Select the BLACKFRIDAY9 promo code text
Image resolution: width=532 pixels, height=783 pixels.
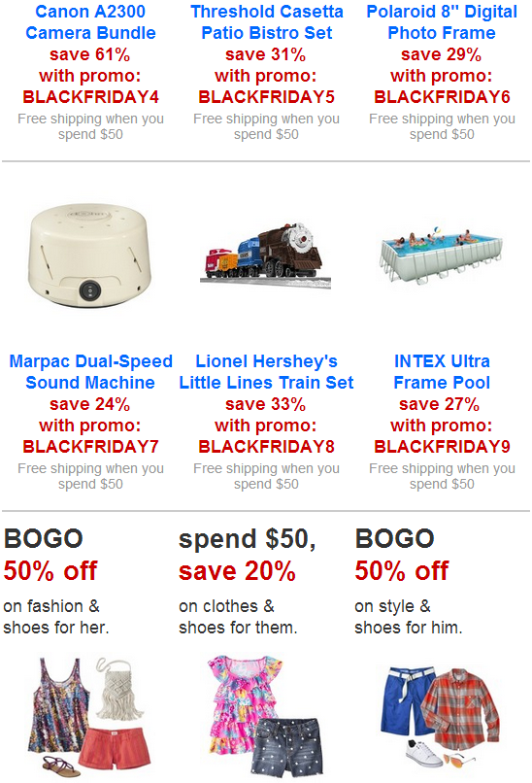pyautogui.click(x=442, y=447)
